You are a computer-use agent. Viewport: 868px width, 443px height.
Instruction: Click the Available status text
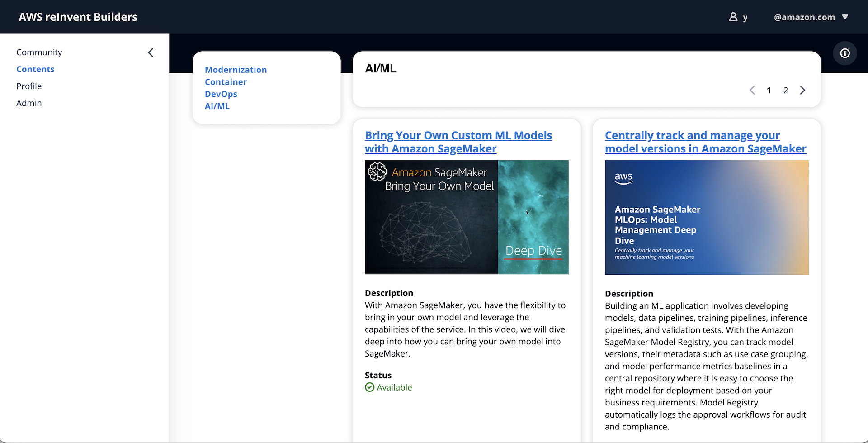pyautogui.click(x=394, y=387)
